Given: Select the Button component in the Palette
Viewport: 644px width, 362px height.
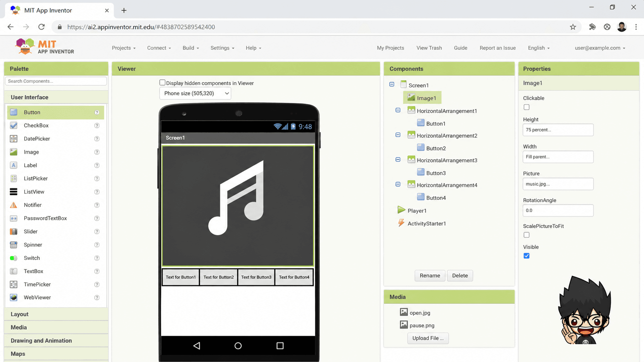Looking at the screenshot, I should pyautogui.click(x=55, y=112).
